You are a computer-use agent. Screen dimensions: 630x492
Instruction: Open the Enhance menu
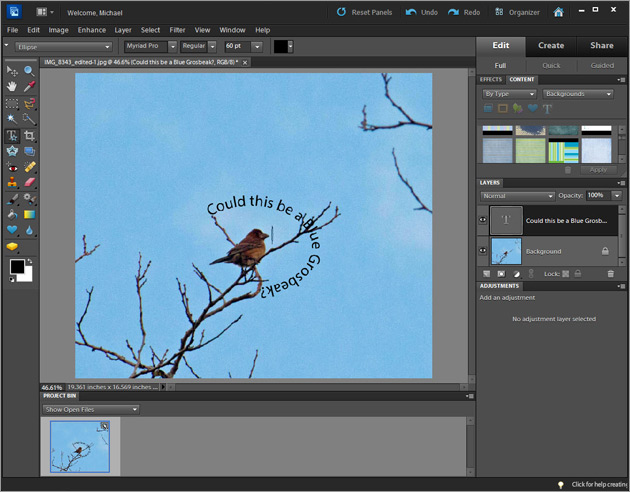(92, 30)
